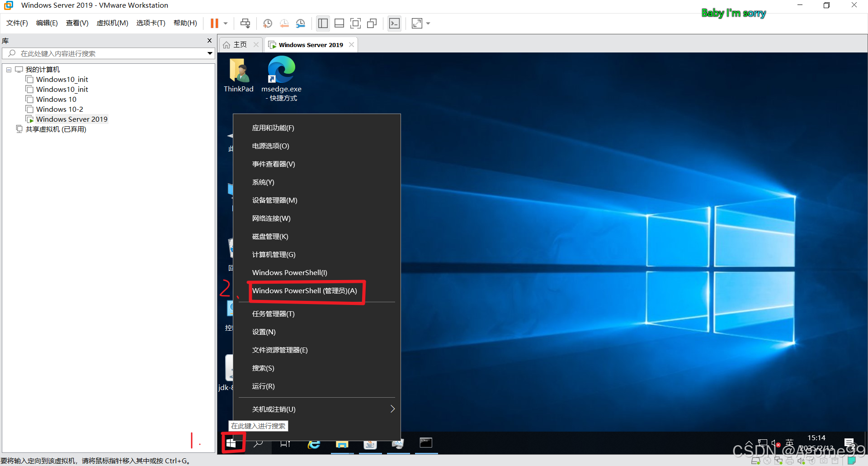
Task: Choose 系统(Y) from context menu
Action: point(316,182)
